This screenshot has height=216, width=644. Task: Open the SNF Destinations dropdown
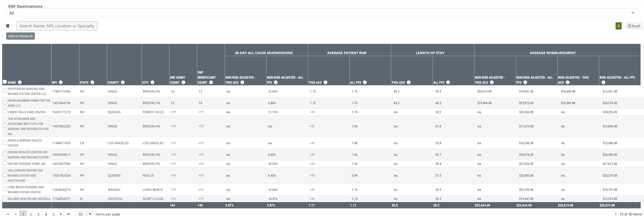click(322, 13)
